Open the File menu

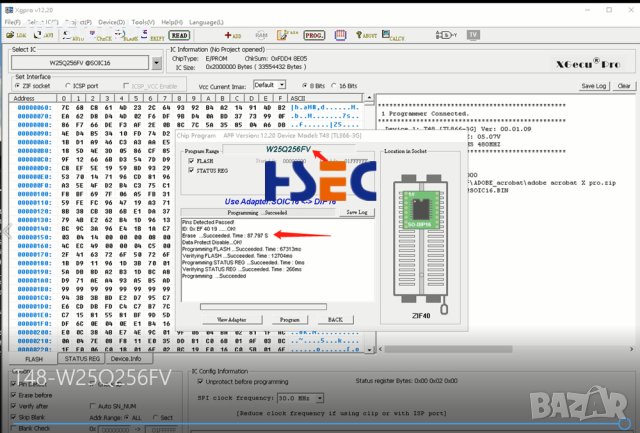[12, 22]
